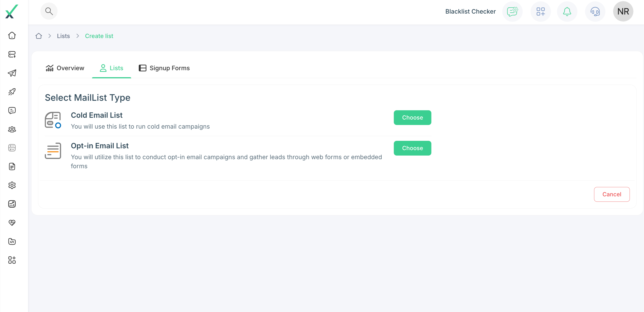This screenshot has width=644, height=312.
Task: Select the contacts people sidebar icon
Action: (12, 129)
